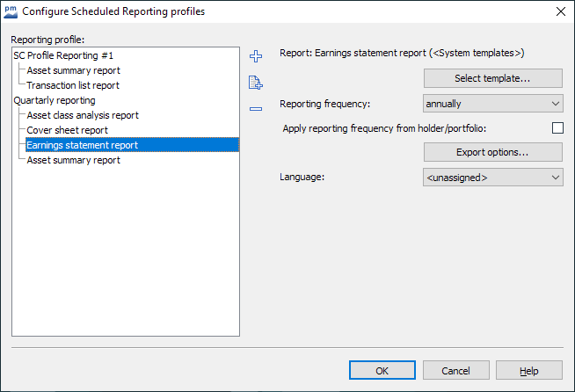
Task: Click the Cancel button
Action: [x=455, y=371]
